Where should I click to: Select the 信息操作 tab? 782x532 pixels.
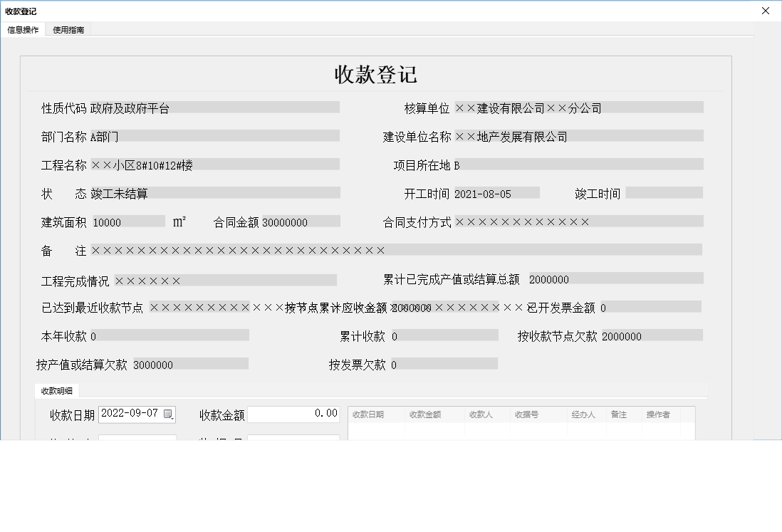pyautogui.click(x=24, y=30)
